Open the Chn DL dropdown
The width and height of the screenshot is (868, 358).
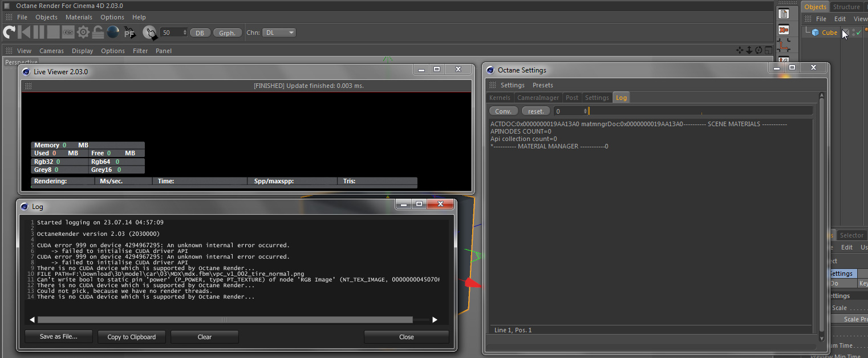coord(279,33)
